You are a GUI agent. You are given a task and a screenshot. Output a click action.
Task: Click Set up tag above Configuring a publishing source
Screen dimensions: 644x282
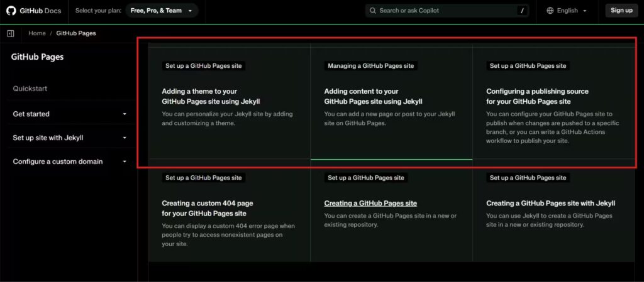(x=528, y=66)
